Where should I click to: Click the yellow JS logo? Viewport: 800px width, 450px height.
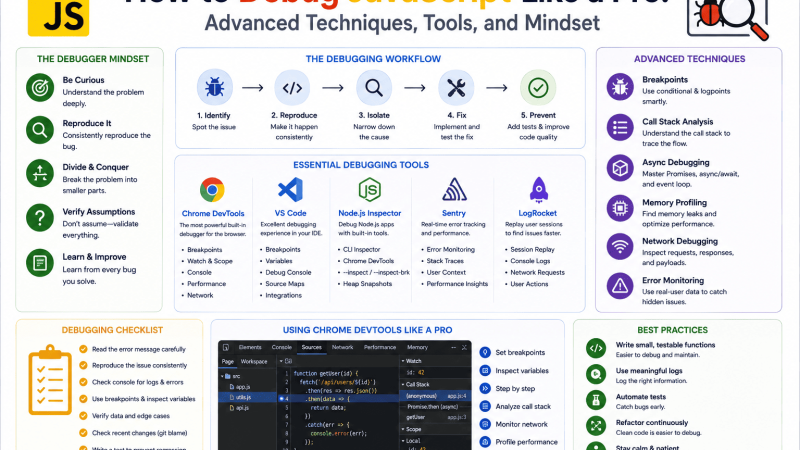coord(58,17)
